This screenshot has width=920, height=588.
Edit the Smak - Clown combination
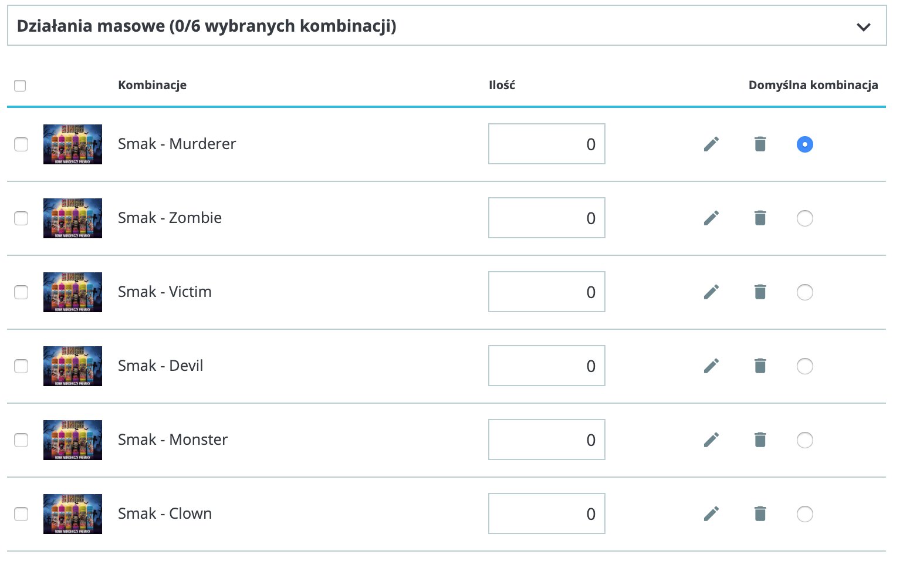[x=711, y=514]
